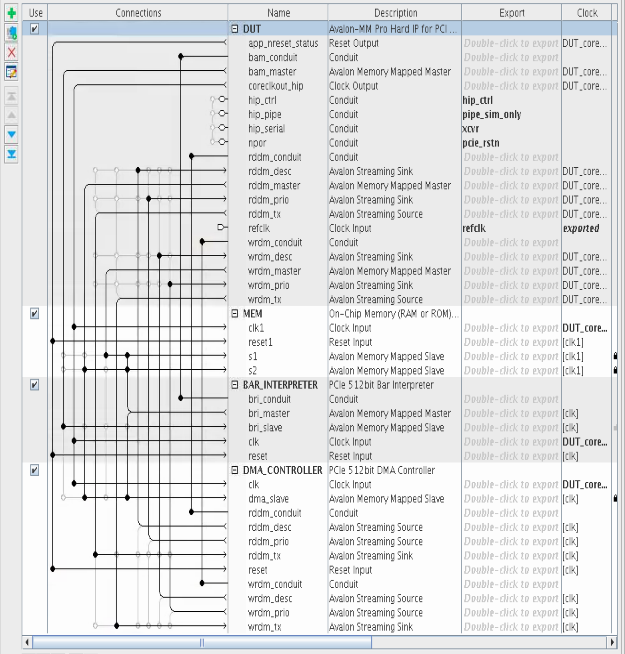This screenshot has height=654, width=625.
Task: Click the blue move down arrow icon
Action: [x=11, y=134]
